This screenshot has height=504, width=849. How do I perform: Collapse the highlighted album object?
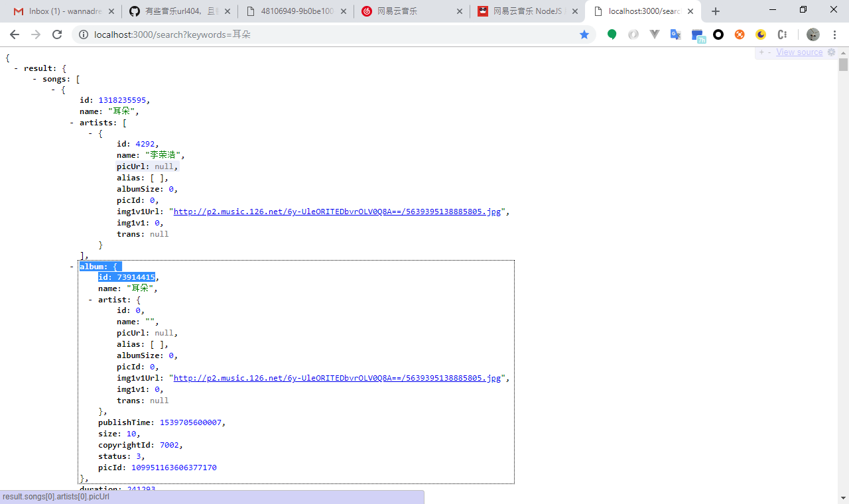point(70,266)
